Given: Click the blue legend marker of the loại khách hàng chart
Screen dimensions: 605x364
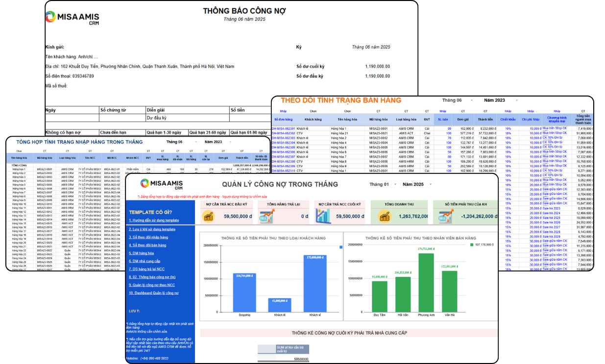Looking at the screenshot, I should pos(341,247).
